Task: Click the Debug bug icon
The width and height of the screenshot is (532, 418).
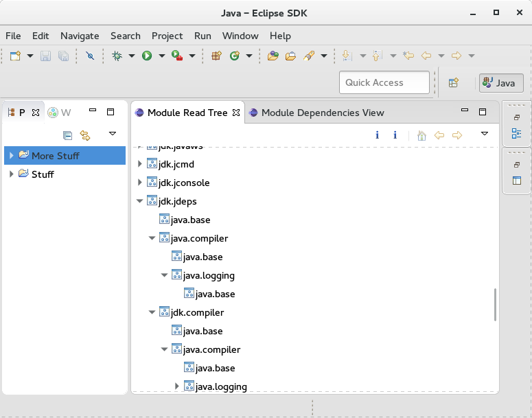Action: (117, 56)
